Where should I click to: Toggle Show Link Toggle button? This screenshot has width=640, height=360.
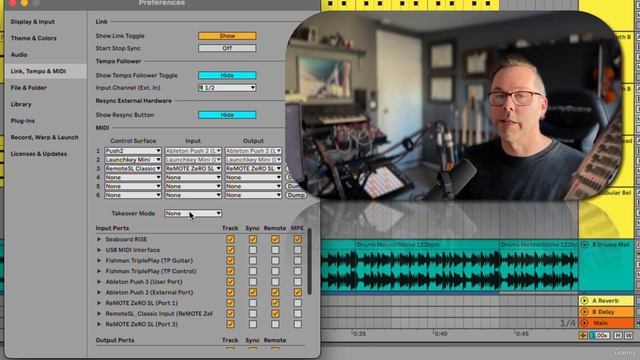point(227,36)
